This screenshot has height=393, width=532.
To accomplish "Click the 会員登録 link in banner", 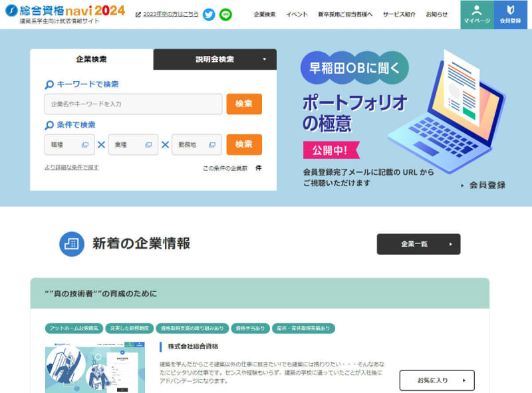I will point(484,186).
